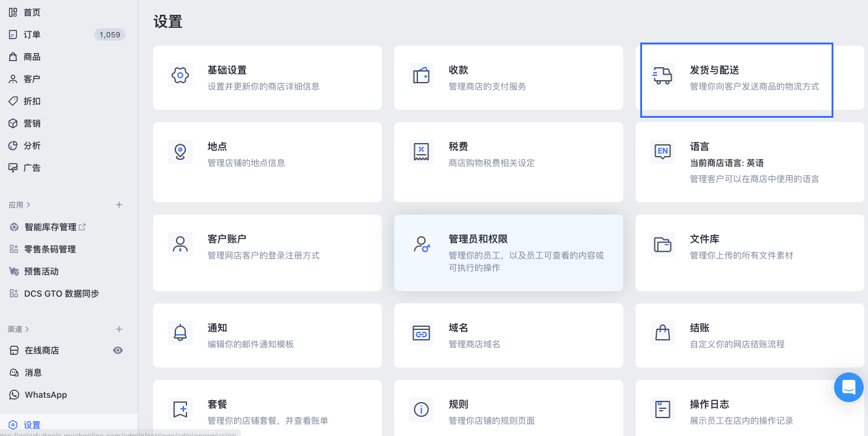Click the WhatsApp icon in sidebar
This screenshot has width=868, height=436.
[x=14, y=395]
